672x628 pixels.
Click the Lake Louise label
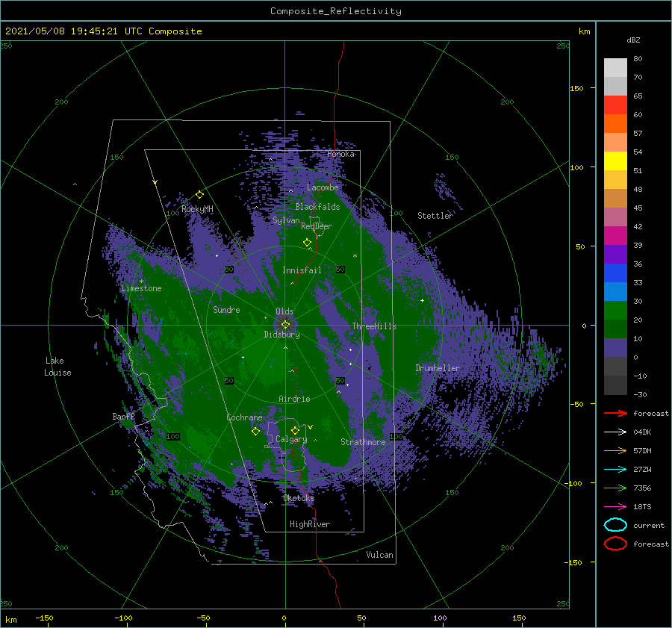tap(57, 367)
